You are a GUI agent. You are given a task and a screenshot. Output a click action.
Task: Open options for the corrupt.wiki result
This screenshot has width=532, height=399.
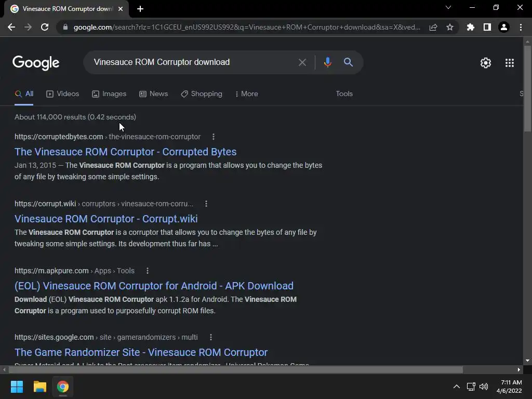click(x=206, y=204)
